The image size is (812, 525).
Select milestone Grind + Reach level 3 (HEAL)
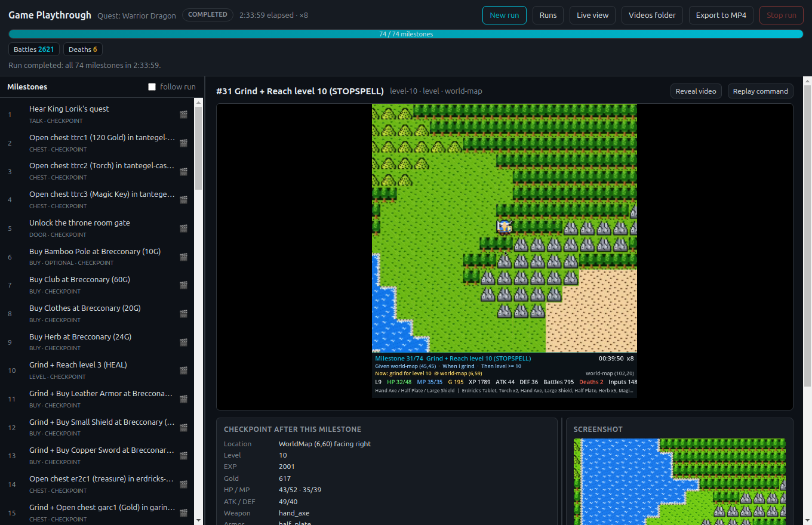click(97, 370)
